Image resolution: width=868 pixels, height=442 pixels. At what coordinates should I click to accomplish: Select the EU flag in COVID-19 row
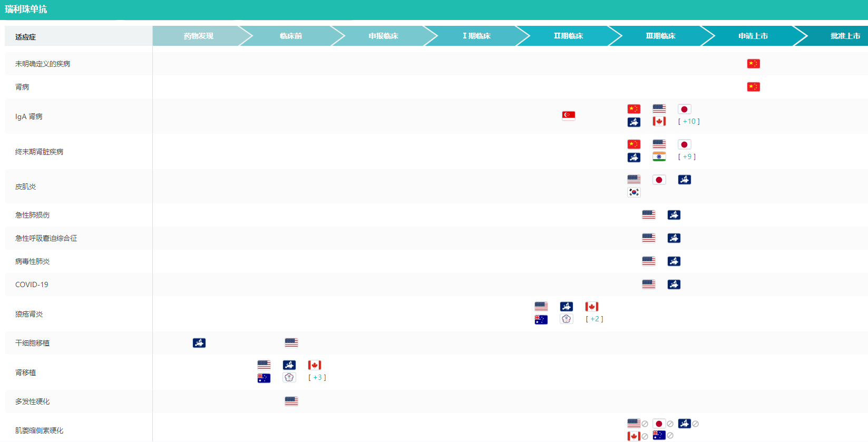[x=674, y=284]
